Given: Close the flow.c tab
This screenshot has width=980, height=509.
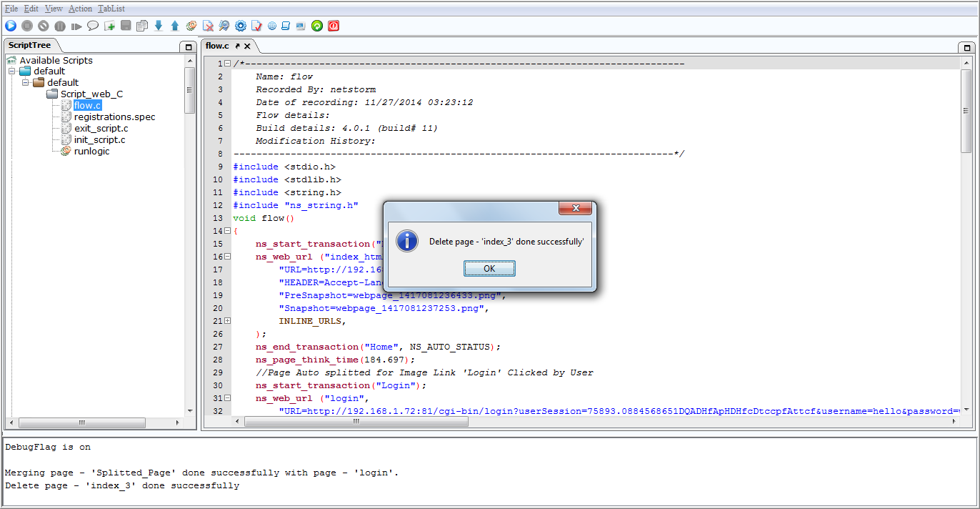Looking at the screenshot, I should point(248,46).
